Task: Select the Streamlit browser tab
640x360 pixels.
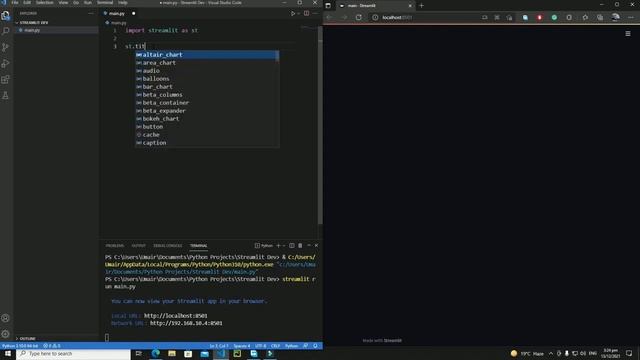Action: tap(375, 6)
